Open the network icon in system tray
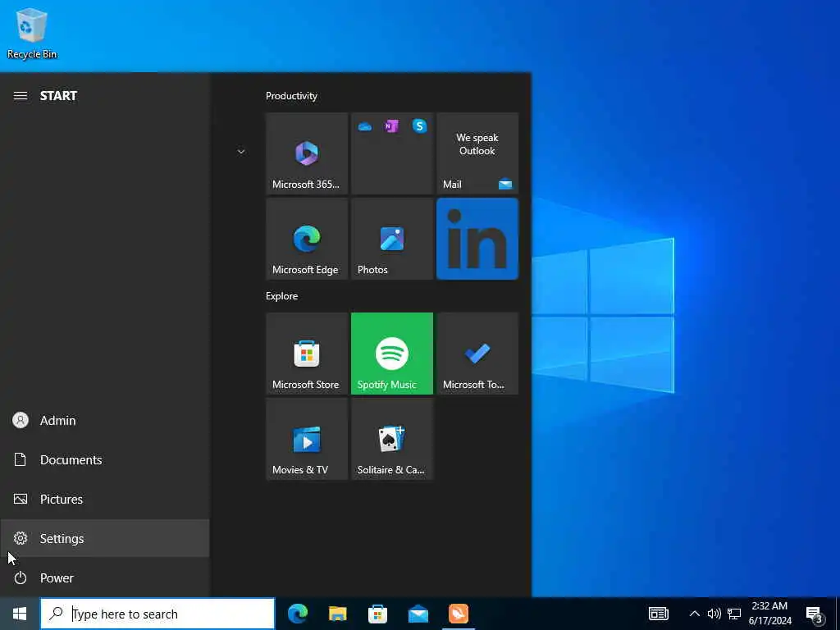840x630 pixels. [734, 614]
